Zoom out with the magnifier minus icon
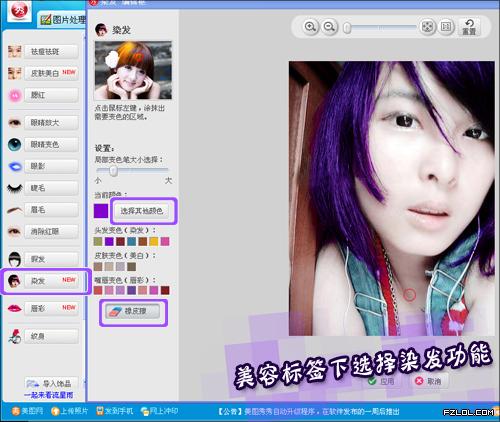Viewport: 500px width, 422px height. [329, 27]
